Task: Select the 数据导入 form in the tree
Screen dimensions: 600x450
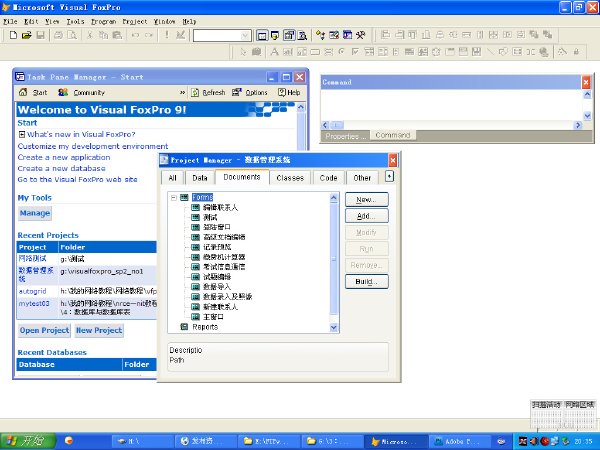Action: click(217, 287)
